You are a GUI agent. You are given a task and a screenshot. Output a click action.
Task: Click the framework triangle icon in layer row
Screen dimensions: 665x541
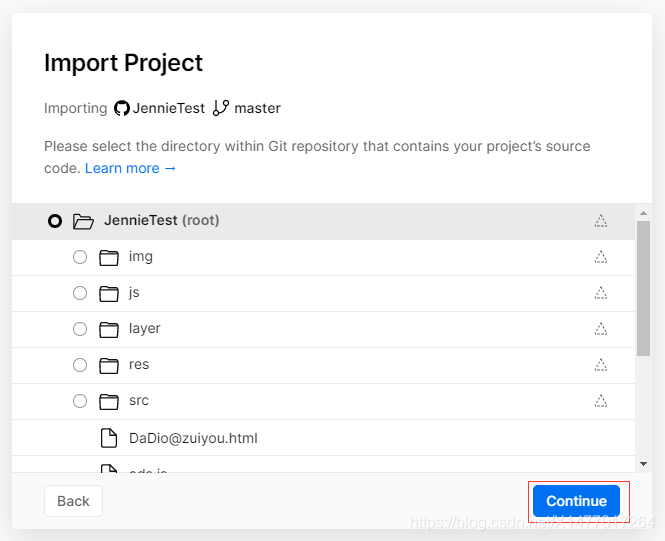(x=601, y=329)
